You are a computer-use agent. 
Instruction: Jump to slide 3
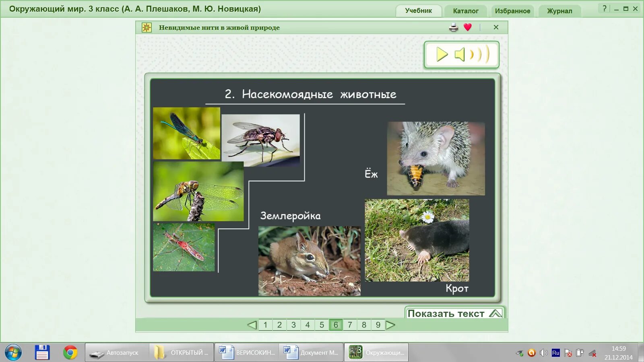pyautogui.click(x=293, y=325)
